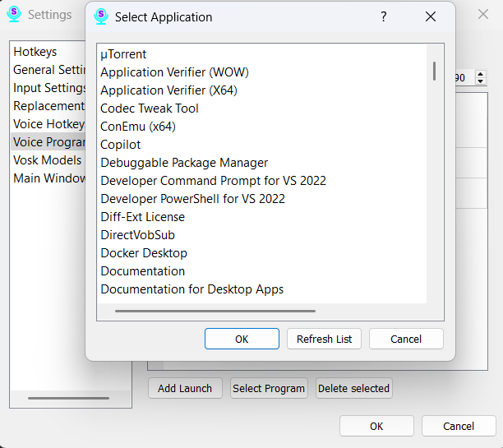Open Vosk Models in Settings sidebar
503x448 pixels.
point(47,160)
